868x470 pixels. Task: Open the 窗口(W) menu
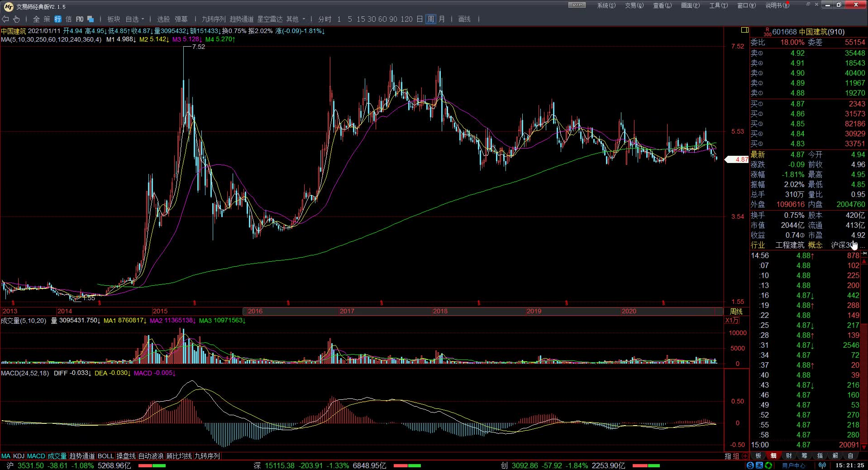point(746,5)
